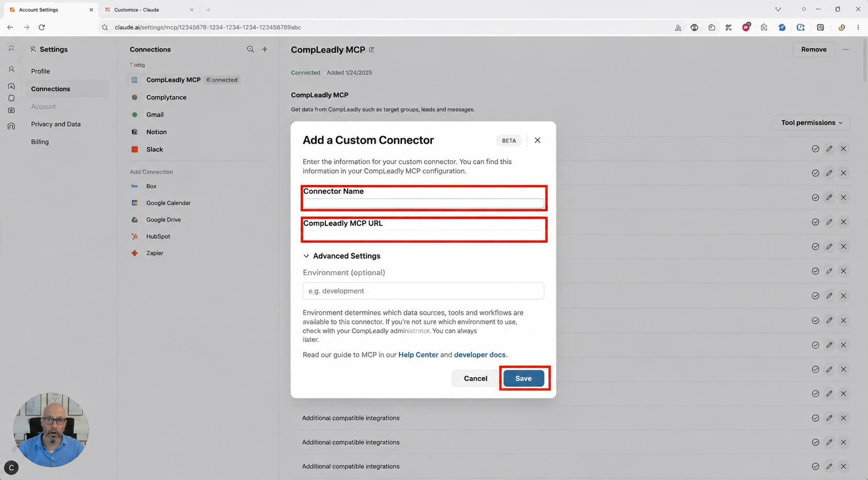Go back using the browser back arrow

coord(10,27)
